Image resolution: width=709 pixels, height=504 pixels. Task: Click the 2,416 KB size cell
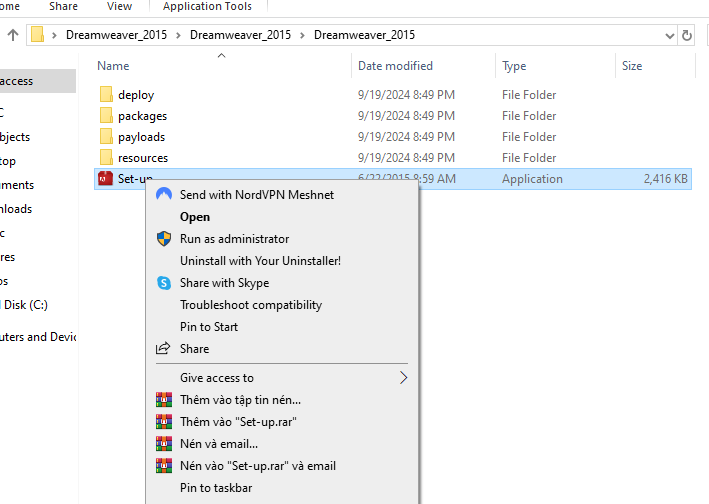tap(666, 179)
